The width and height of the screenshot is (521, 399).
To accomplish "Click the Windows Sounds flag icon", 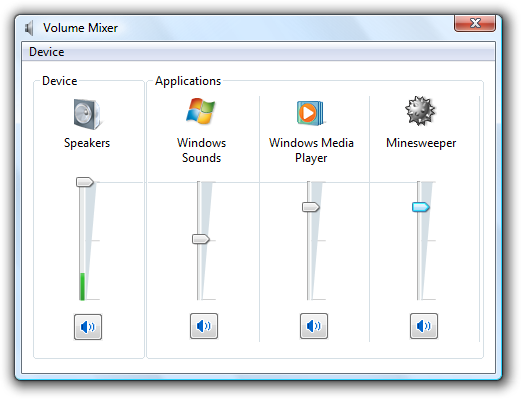I will coord(201,111).
